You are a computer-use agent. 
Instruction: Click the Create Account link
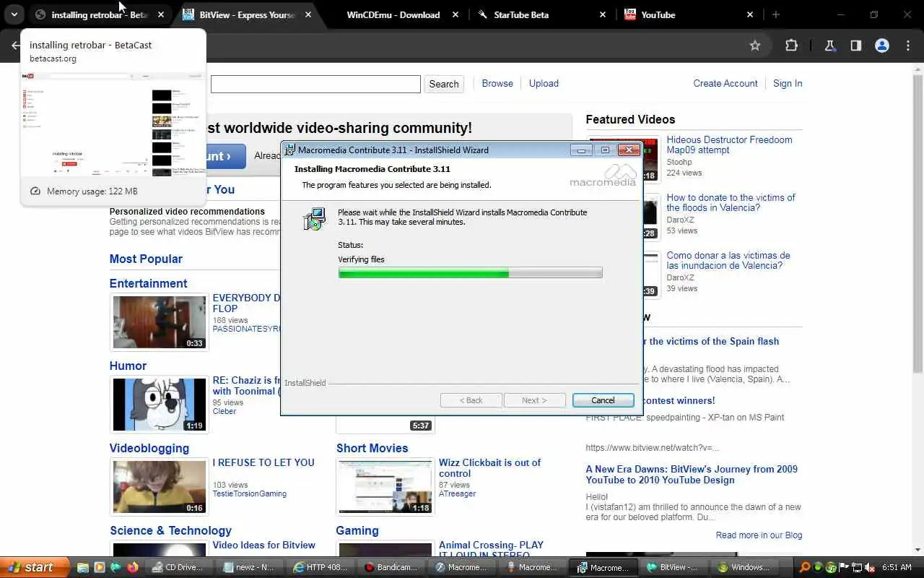click(x=725, y=83)
